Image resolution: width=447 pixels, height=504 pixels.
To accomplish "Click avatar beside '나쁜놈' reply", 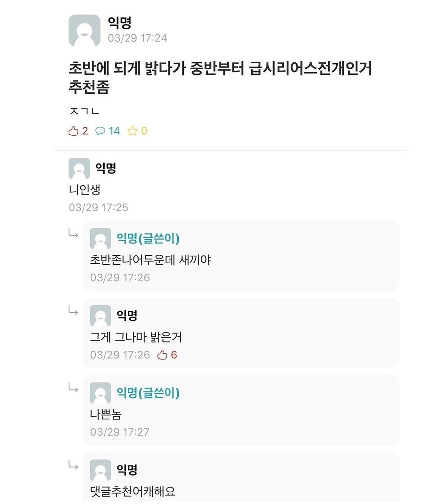I will tap(100, 393).
